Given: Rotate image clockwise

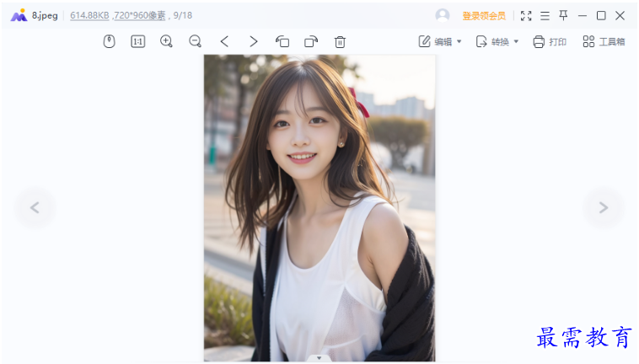Looking at the screenshot, I should 311,41.
